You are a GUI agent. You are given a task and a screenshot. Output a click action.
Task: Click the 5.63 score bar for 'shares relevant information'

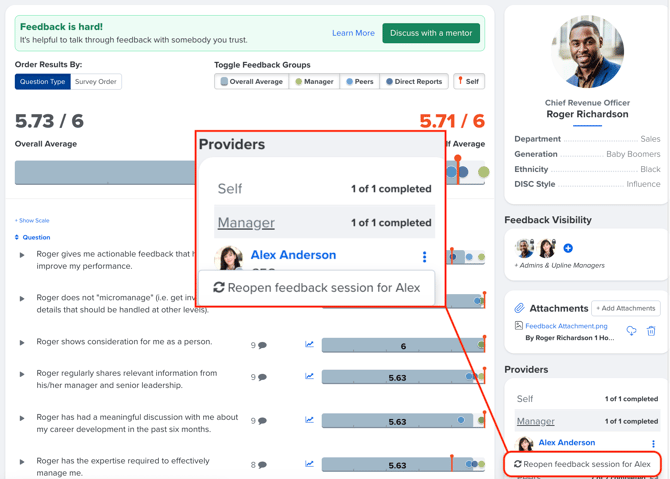tap(397, 378)
